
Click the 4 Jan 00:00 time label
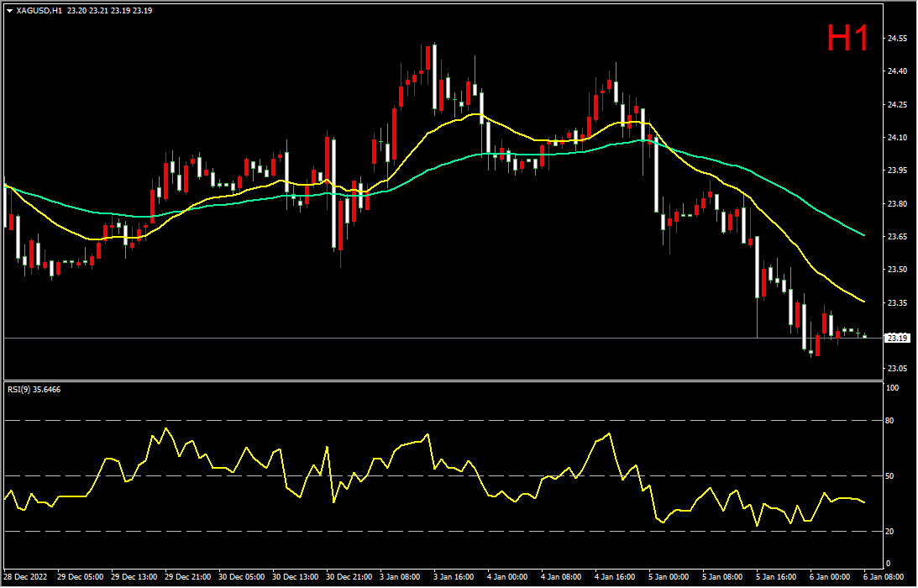[x=507, y=577]
